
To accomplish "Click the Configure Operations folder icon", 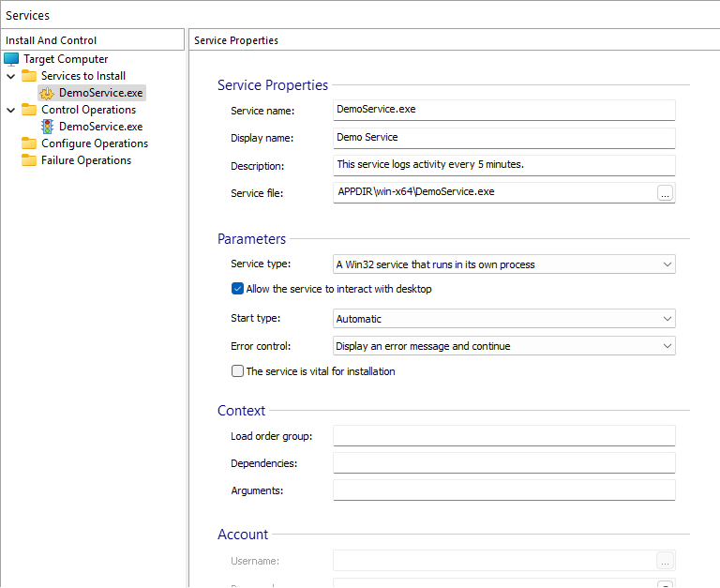I will pos(29,143).
